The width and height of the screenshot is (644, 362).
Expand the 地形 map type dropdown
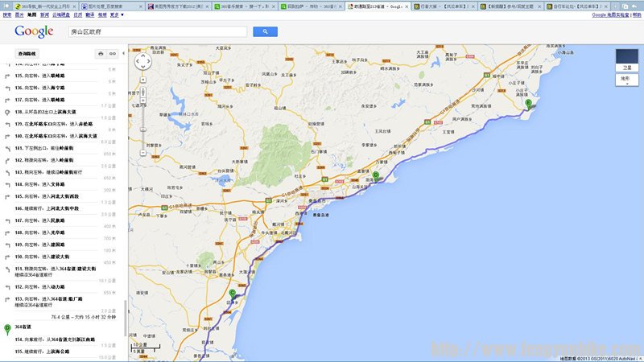(x=626, y=80)
